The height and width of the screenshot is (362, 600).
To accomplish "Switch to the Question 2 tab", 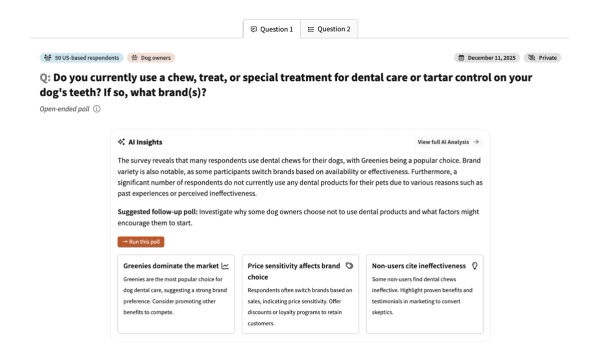I will tap(329, 29).
